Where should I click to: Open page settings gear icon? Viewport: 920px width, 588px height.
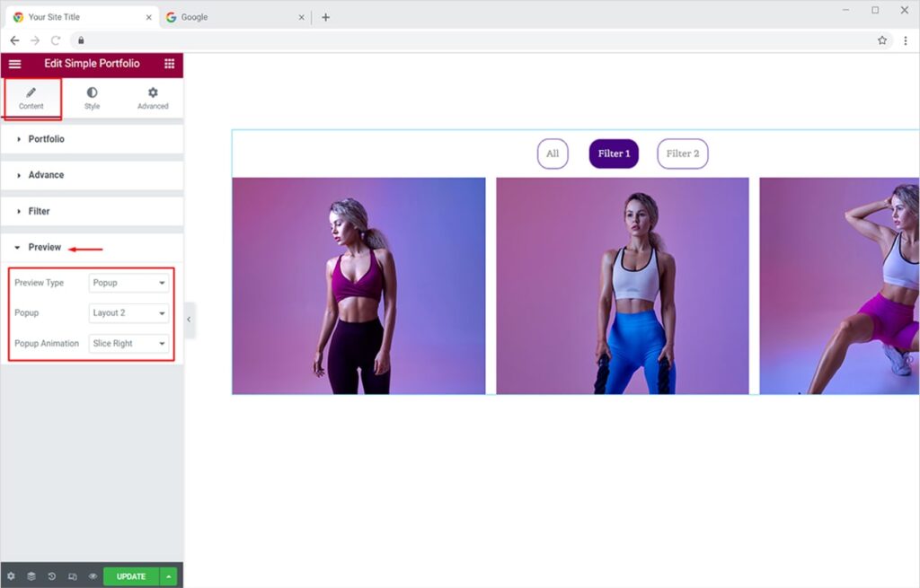pos(11,576)
